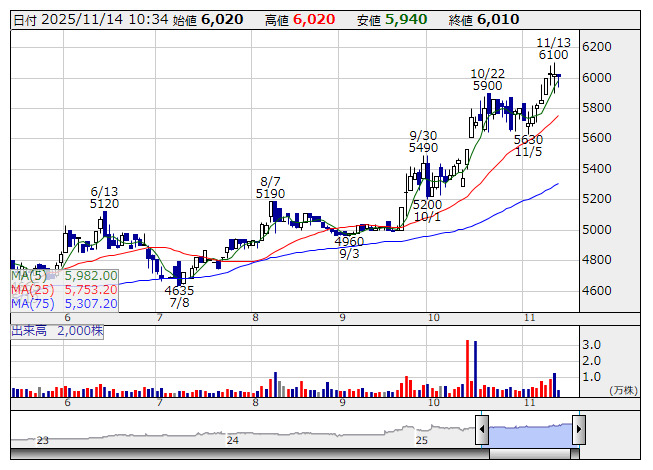Click the tallest red volume bar in October
Image resolution: width=653 pixels, height=470 pixels.
pos(467,368)
